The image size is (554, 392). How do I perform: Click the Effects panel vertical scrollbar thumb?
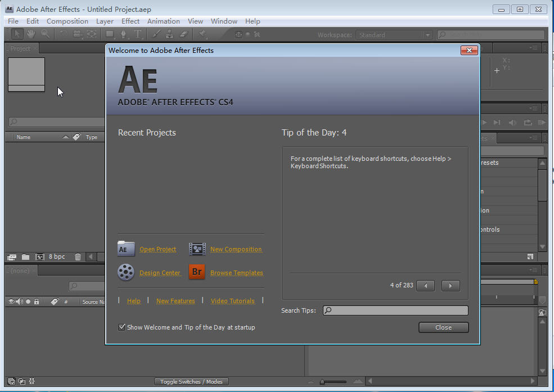[542, 185]
